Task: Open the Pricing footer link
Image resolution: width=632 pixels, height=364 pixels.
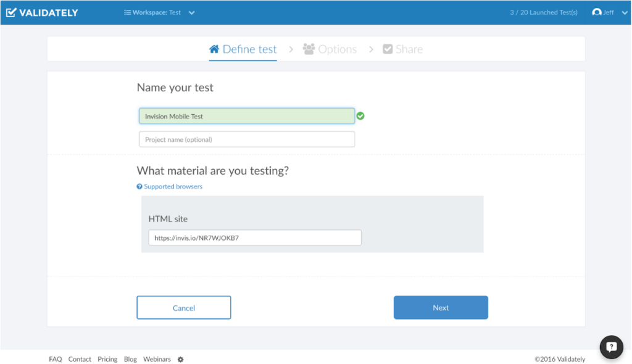Action: point(107,359)
